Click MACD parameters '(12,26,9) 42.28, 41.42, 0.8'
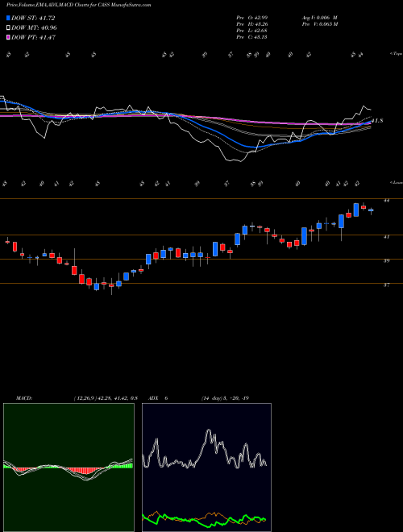The width and height of the screenshot is (403, 532). point(106,398)
